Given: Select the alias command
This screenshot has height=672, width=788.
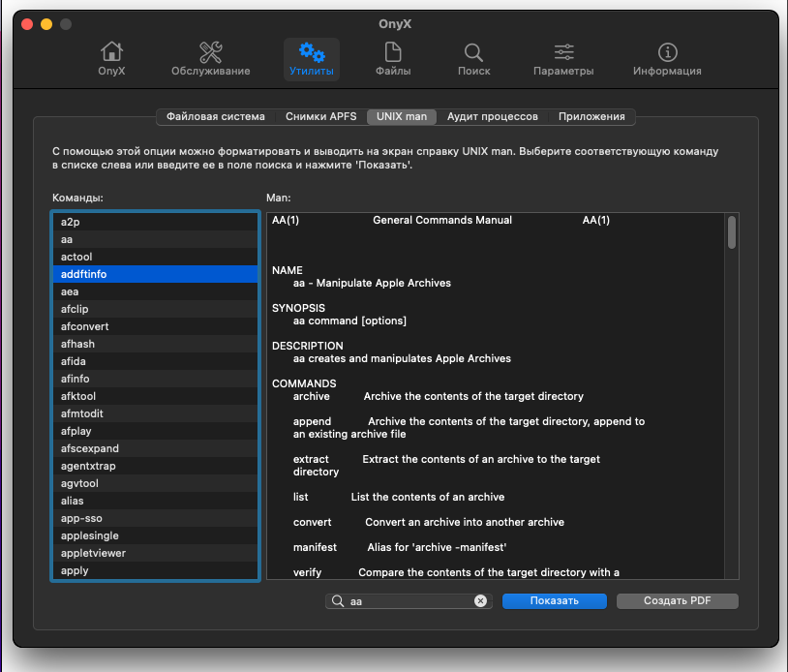Looking at the screenshot, I should (155, 501).
